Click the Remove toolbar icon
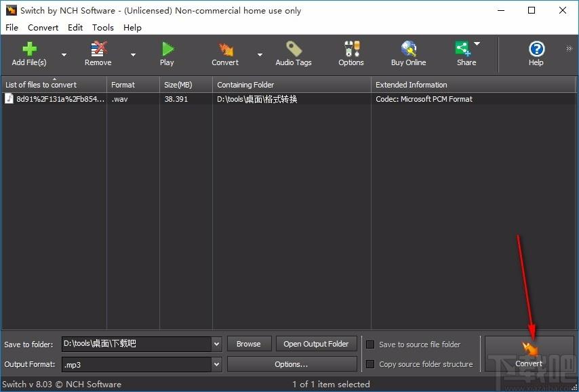Viewport: 579px width, 392px height. pos(98,54)
